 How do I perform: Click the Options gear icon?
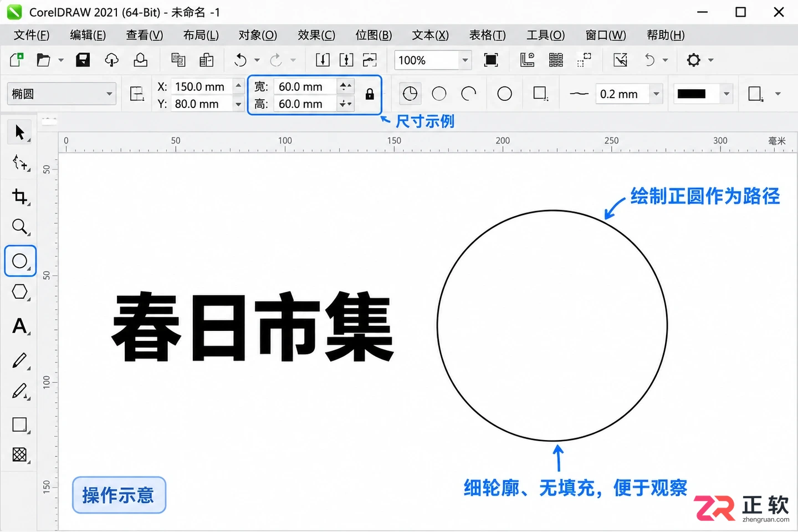pos(694,60)
